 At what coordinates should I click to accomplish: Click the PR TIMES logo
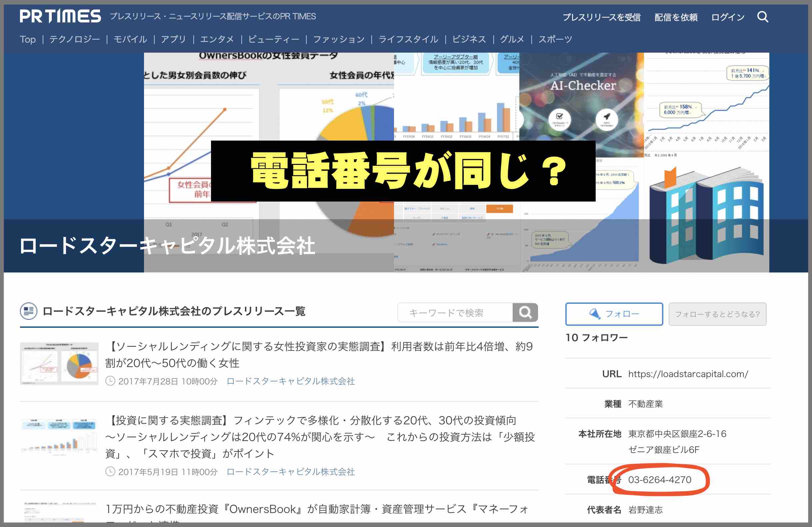click(60, 16)
